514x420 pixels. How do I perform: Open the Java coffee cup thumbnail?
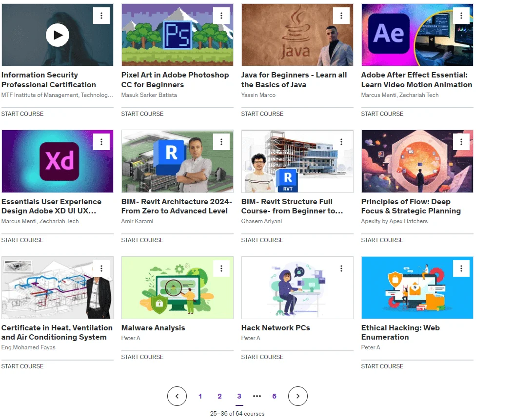(x=297, y=35)
